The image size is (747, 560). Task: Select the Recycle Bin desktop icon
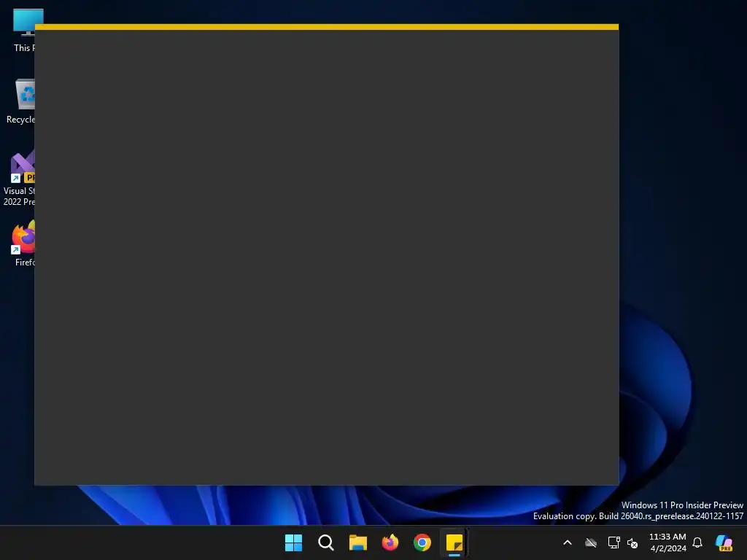click(x=20, y=101)
